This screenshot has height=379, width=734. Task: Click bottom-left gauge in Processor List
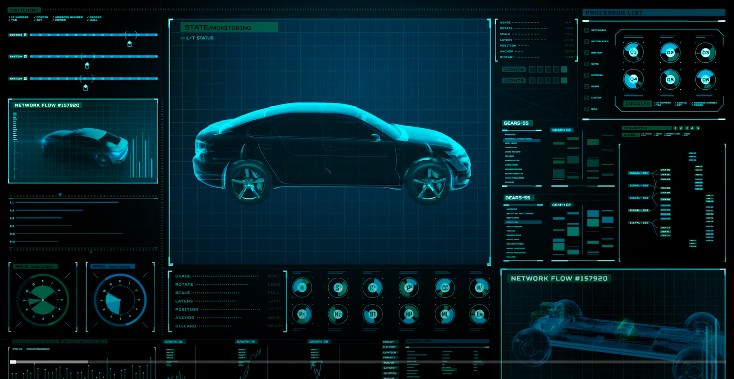(x=633, y=80)
